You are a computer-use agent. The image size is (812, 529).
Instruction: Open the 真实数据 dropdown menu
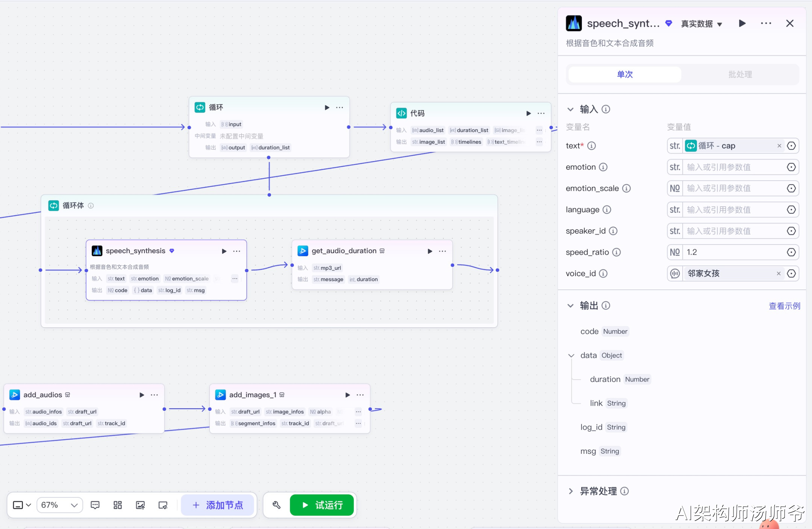701,24
